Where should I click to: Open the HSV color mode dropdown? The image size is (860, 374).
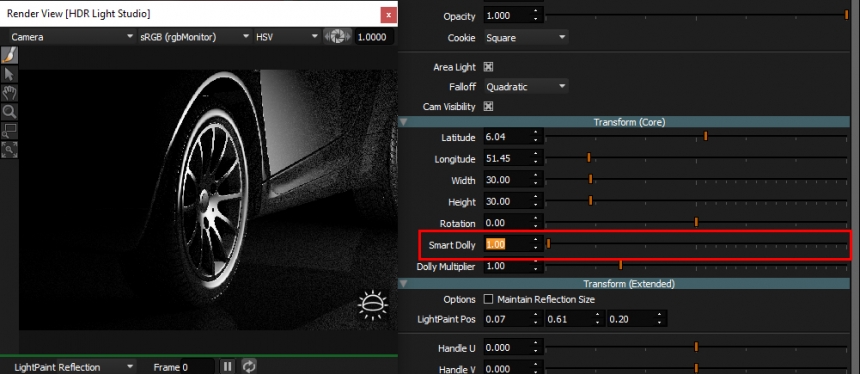(287, 37)
